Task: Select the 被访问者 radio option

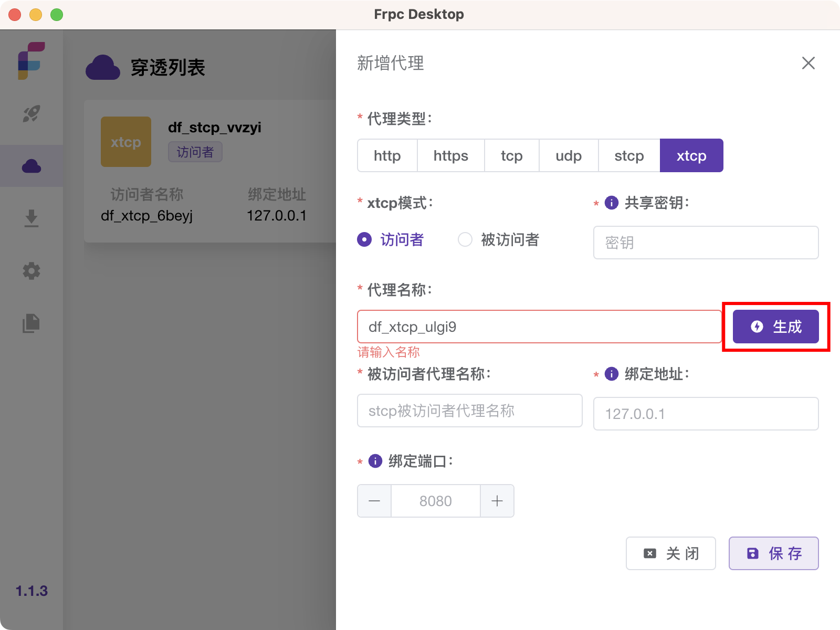Action: pyautogui.click(x=499, y=239)
